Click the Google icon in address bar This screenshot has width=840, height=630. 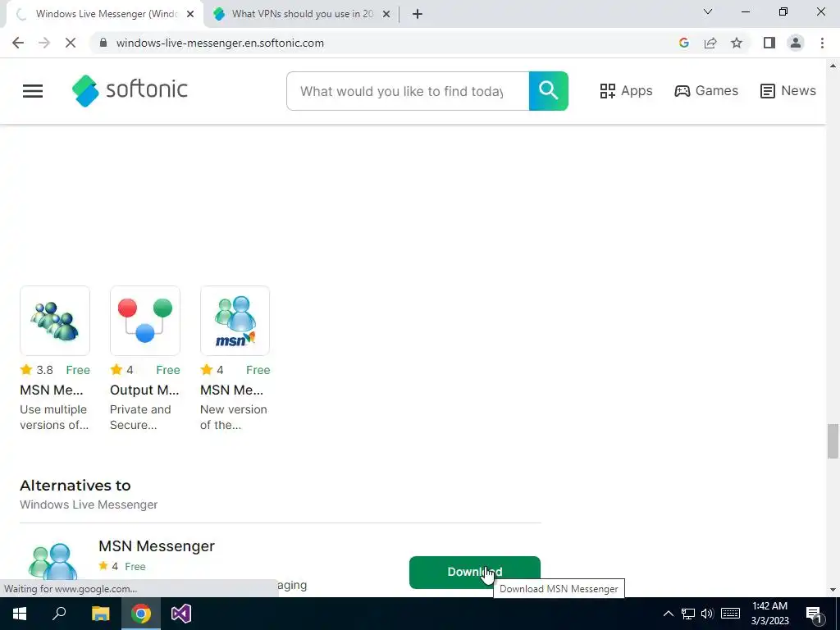point(683,43)
